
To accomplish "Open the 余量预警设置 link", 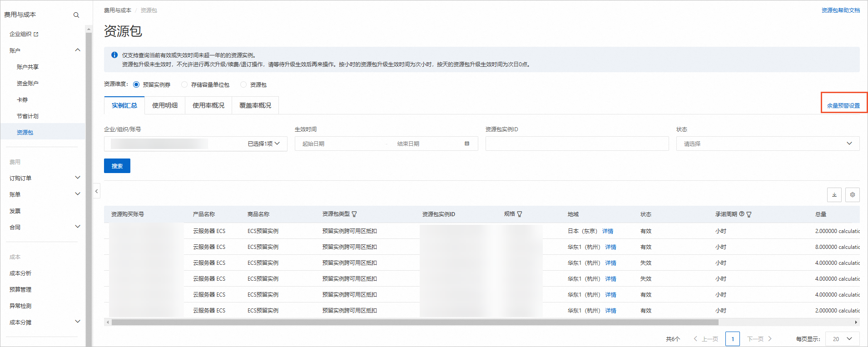I will 843,105.
